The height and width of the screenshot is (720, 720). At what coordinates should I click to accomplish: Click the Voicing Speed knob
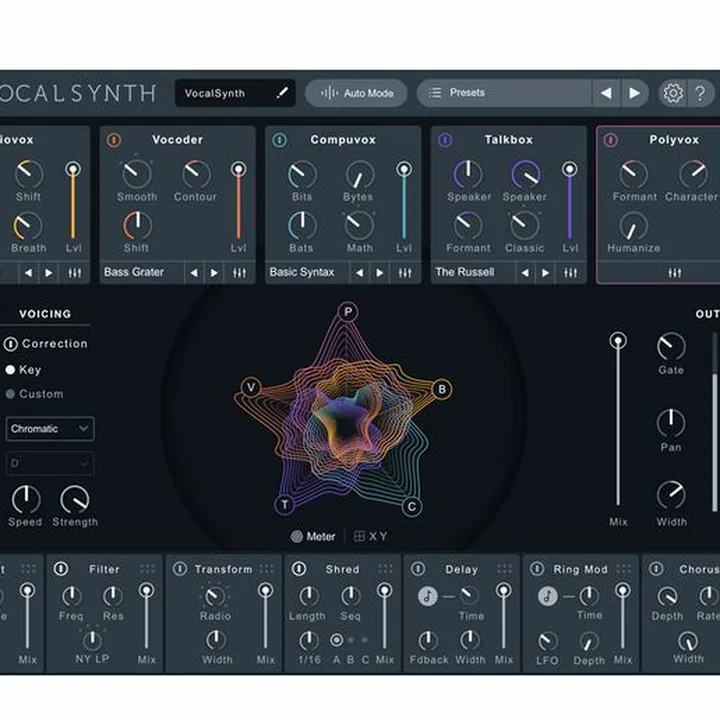click(x=26, y=500)
